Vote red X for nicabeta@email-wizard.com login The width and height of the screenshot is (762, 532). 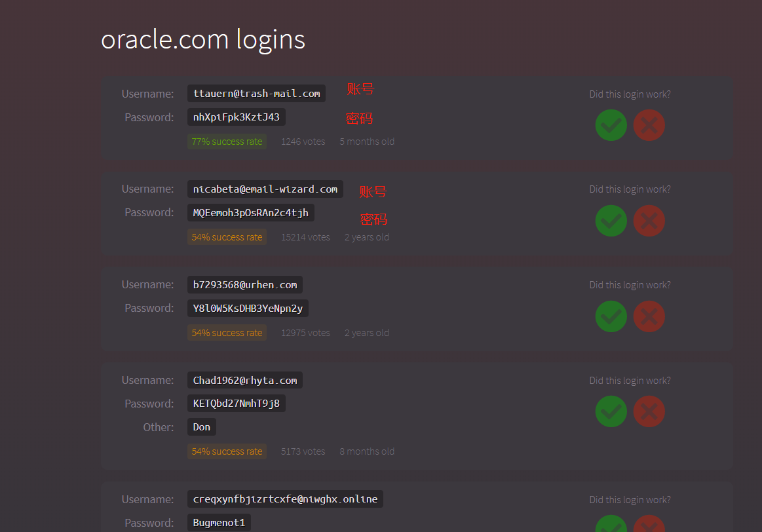[x=649, y=221]
